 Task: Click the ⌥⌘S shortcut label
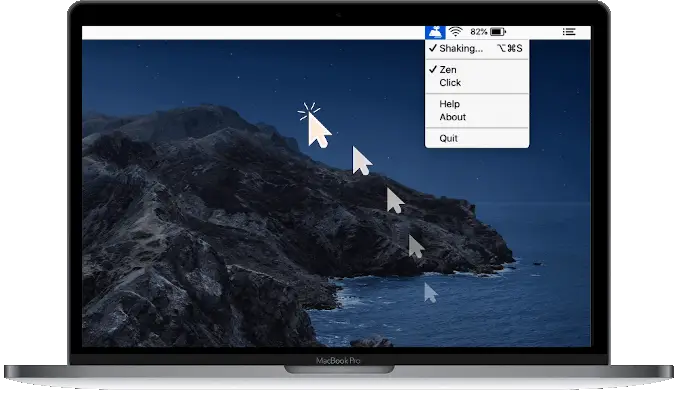510,48
